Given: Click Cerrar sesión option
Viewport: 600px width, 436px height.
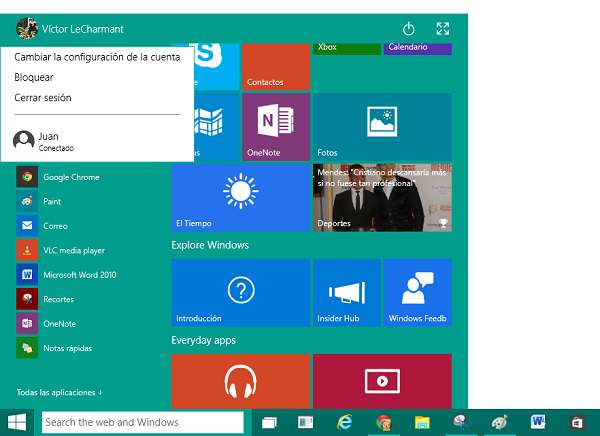Looking at the screenshot, I should (43, 97).
